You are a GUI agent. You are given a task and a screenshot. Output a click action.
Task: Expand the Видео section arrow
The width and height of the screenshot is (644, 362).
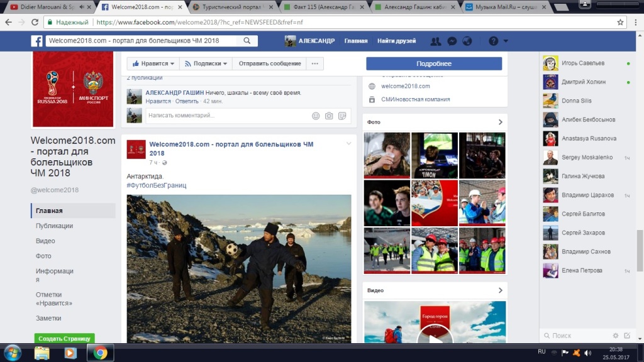click(x=500, y=290)
